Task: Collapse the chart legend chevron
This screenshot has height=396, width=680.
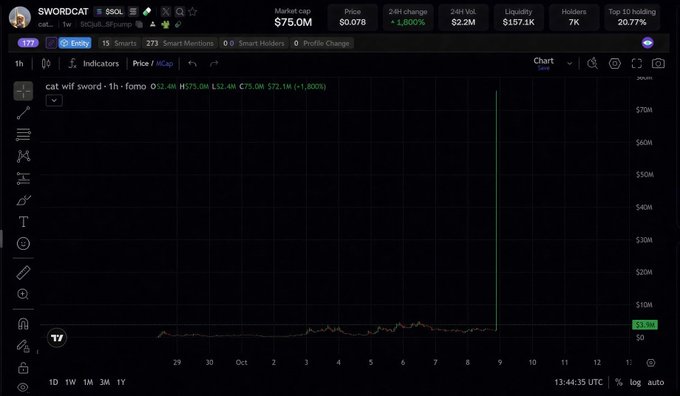Action: tap(54, 101)
